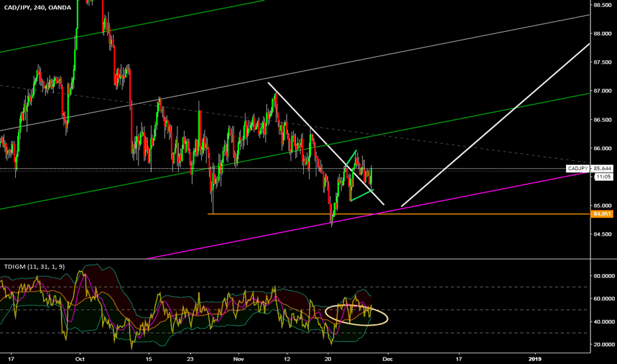This screenshot has height=364, width=617.
Task: Click the 87.000 price axis value
Action: [x=602, y=91]
